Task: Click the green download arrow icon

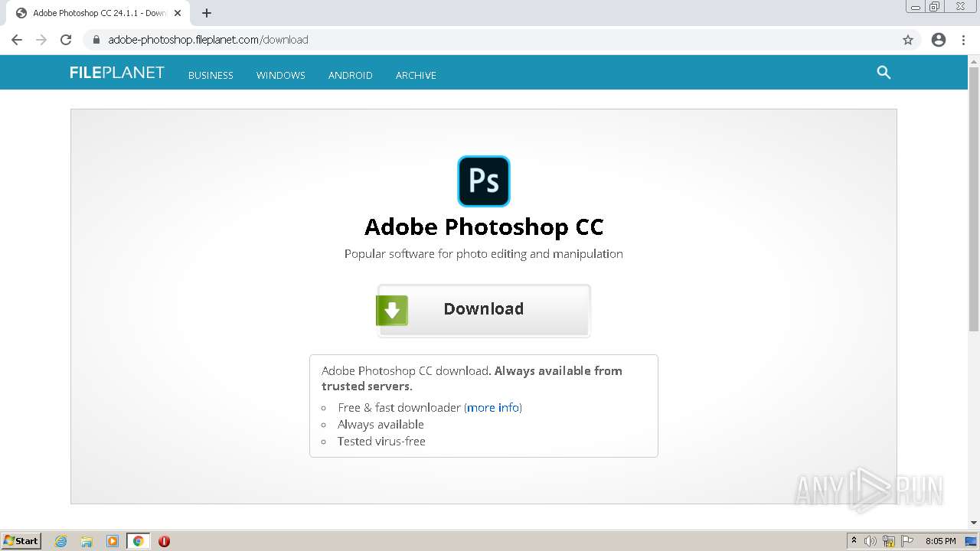Action: tap(392, 310)
